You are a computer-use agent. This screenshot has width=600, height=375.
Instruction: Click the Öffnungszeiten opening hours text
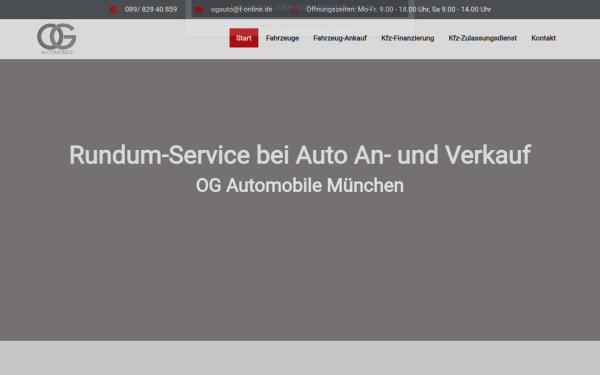click(398, 9)
